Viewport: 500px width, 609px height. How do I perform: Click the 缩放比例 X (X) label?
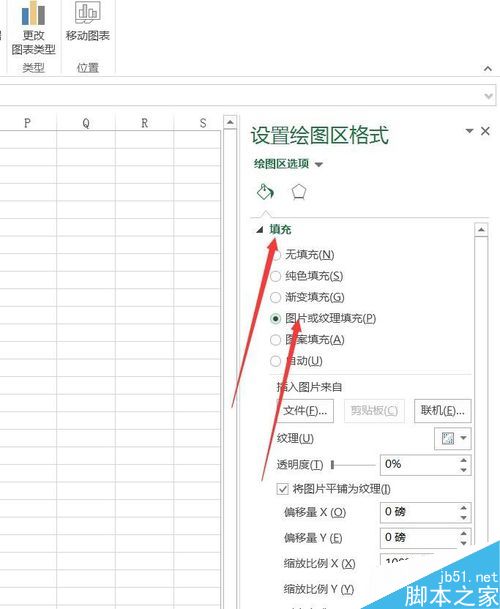coord(319,563)
